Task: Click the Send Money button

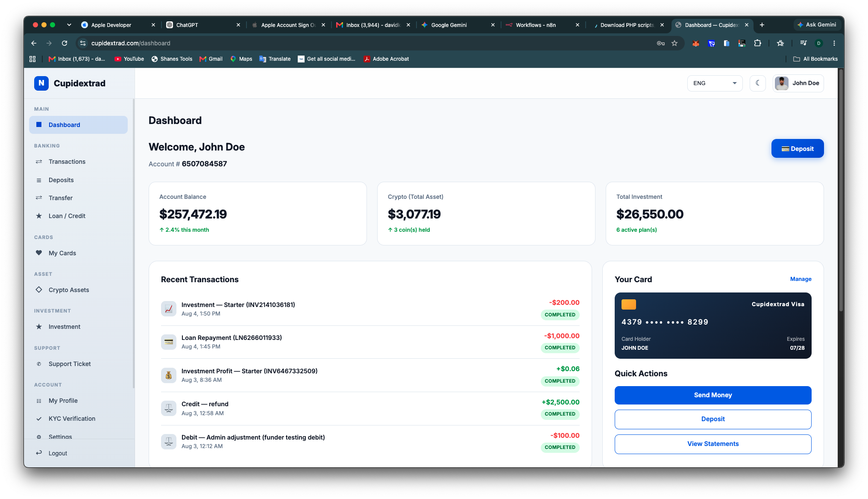Action: pyautogui.click(x=713, y=395)
